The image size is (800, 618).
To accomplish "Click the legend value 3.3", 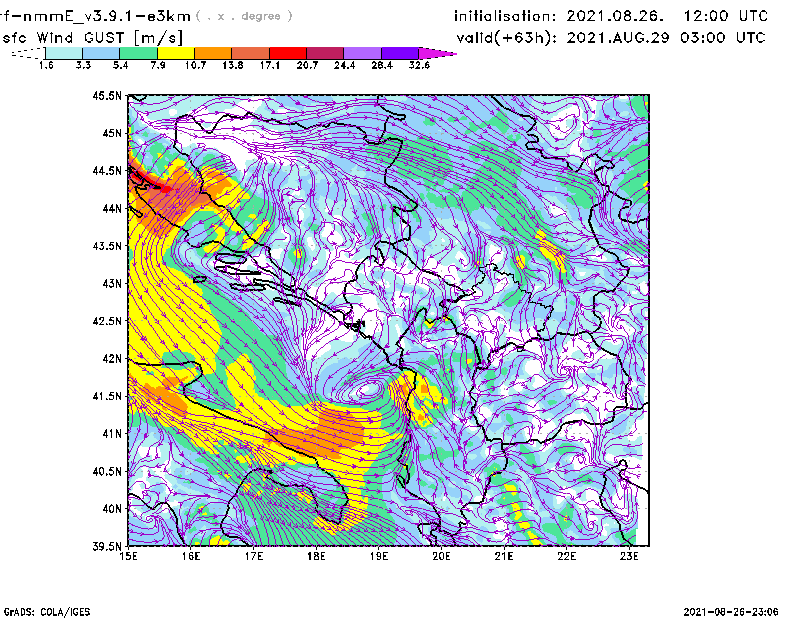I will [x=83, y=65].
